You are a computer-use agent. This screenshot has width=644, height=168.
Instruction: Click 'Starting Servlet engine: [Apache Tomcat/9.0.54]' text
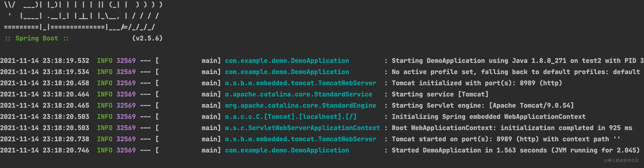(x=483, y=106)
